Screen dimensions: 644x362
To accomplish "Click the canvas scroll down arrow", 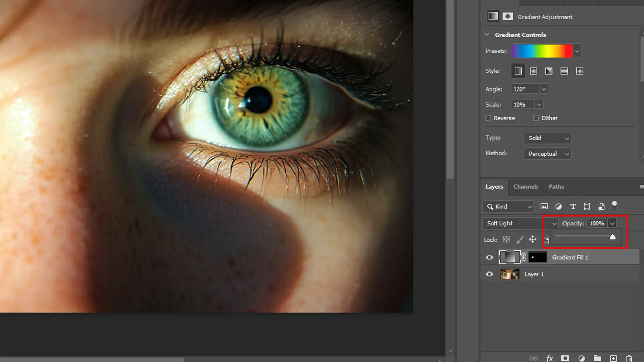I will [450, 351].
